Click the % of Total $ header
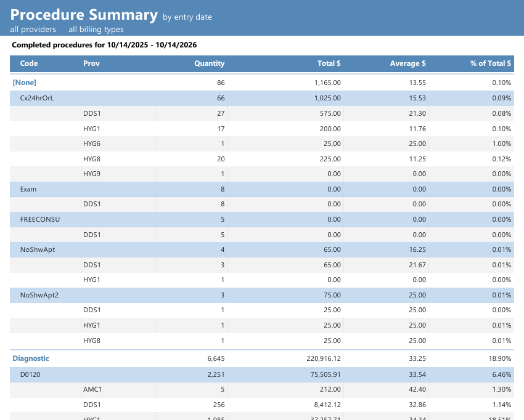The height and width of the screenshot is (420, 524). click(x=491, y=63)
